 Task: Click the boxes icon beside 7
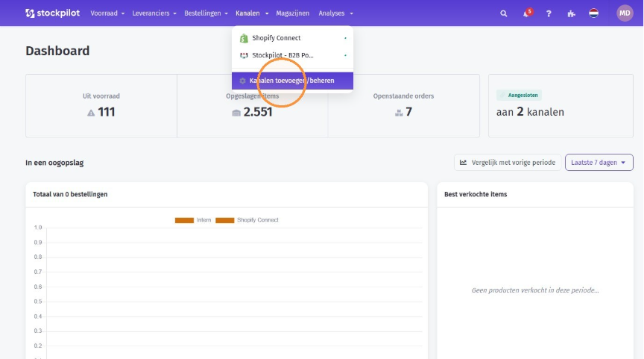pos(398,113)
